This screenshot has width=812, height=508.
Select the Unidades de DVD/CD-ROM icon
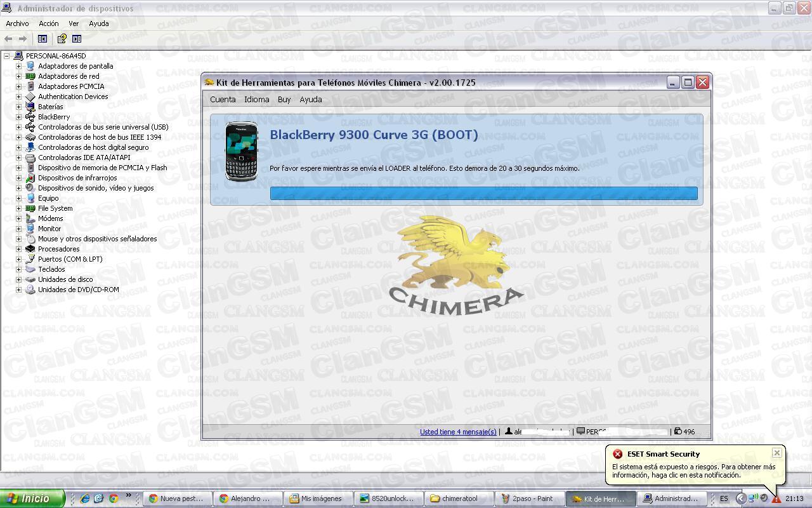point(30,290)
